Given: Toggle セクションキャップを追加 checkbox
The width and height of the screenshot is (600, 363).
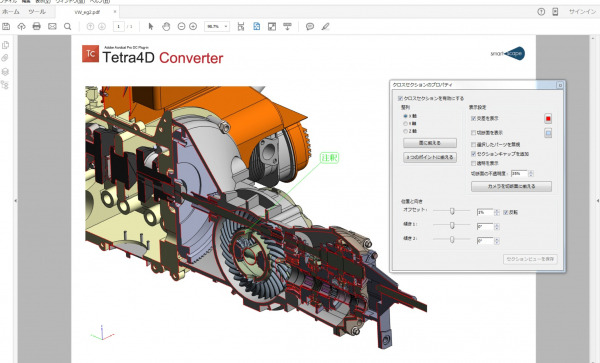Looking at the screenshot, I should pos(473,154).
